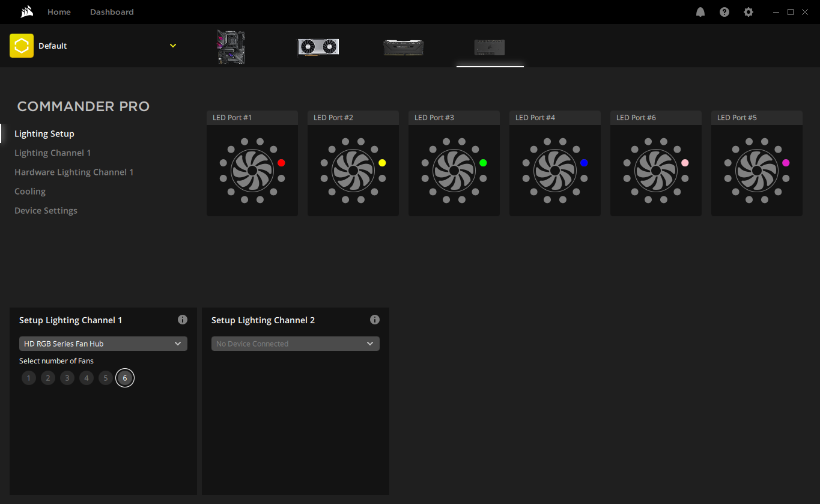Expand the Default profile dropdown
Image resolution: width=820 pixels, height=504 pixels.
coord(173,46)
